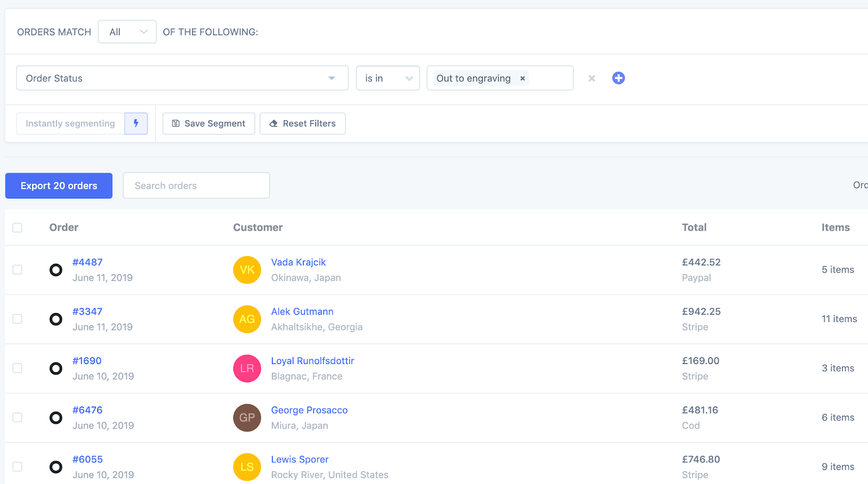Open the 'All' match type dropdown
The width and height of the screenshot is (868, 484).
(127, 32)
